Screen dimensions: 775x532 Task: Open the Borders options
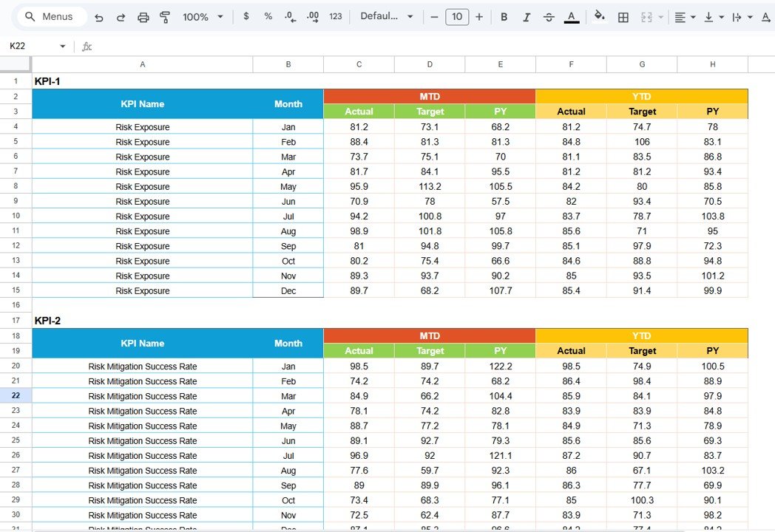tap(623, 16)
